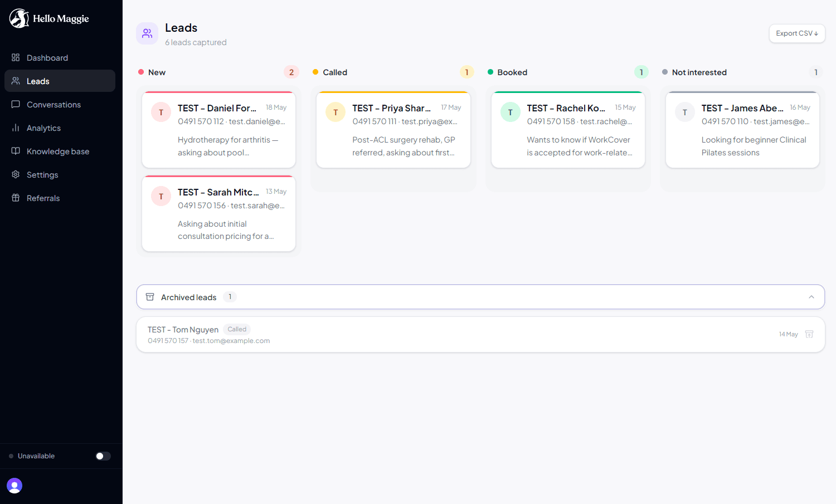
Task: Click the 13 May date on Sarah's card
Action: pos(276,192)
